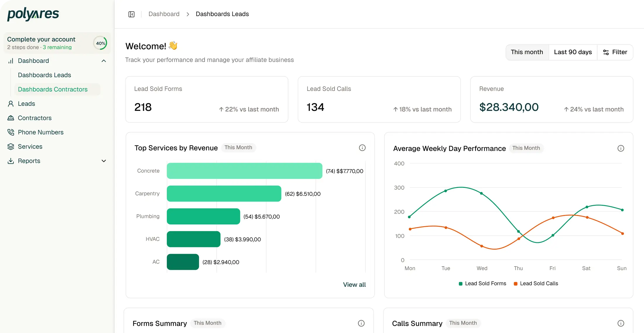Switch date range to Last 90 days
Image resolution: width=644 pixels, height=333 pixels.
click(x=573, y=52)
